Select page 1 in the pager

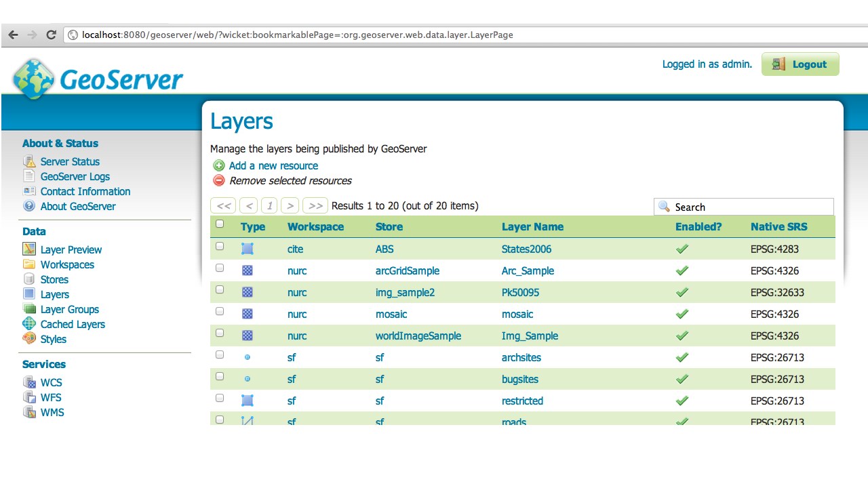pyautogui.click(x=270, y=206)
